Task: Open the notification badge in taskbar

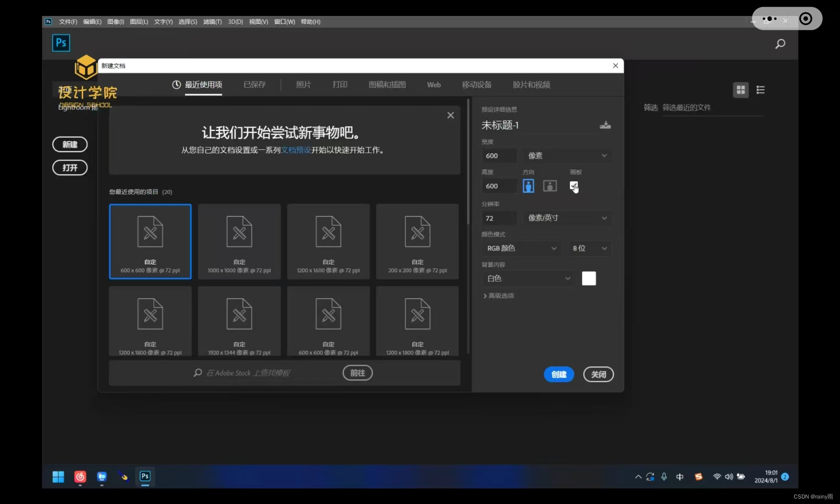Action: 785,477
